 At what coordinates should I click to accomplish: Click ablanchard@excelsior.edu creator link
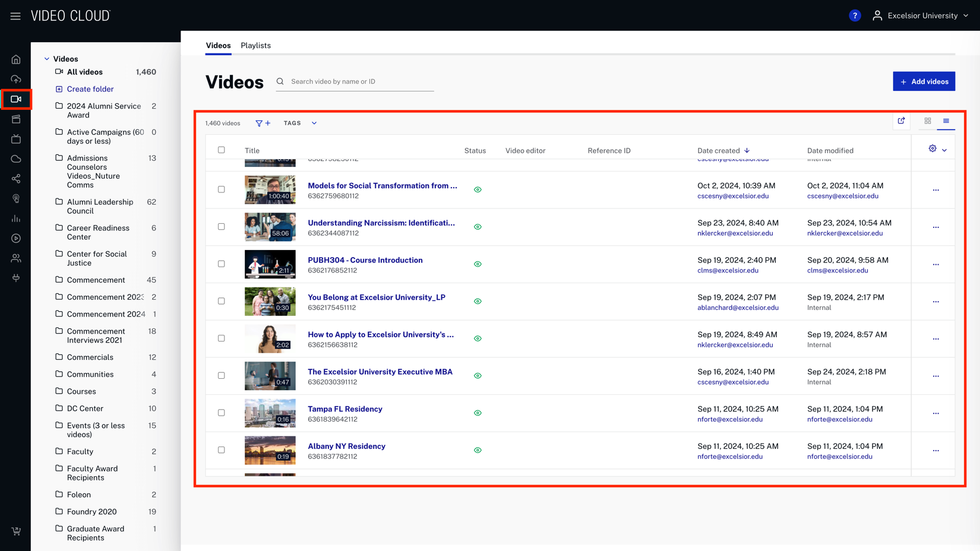coord(738,308)
